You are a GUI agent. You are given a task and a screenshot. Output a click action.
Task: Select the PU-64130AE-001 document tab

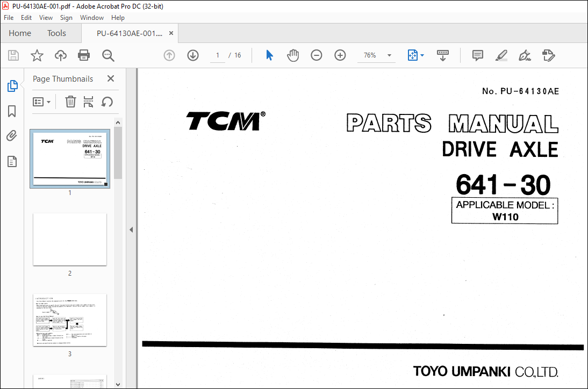[130, 33]
